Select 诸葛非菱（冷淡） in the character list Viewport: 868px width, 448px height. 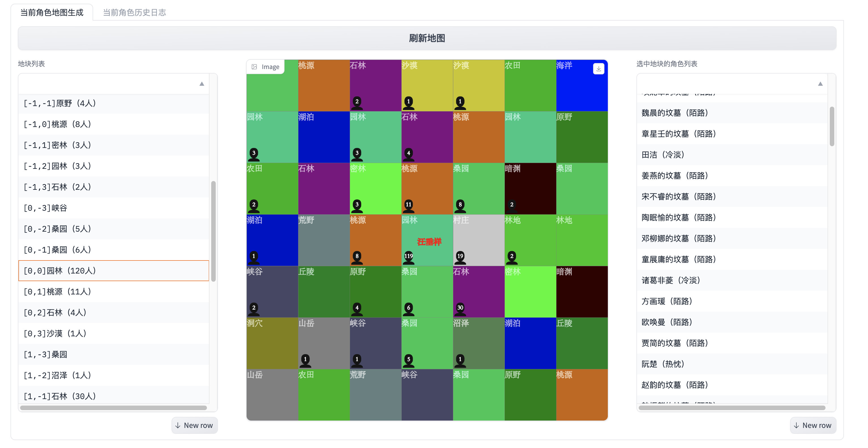[x=732, y=280]
